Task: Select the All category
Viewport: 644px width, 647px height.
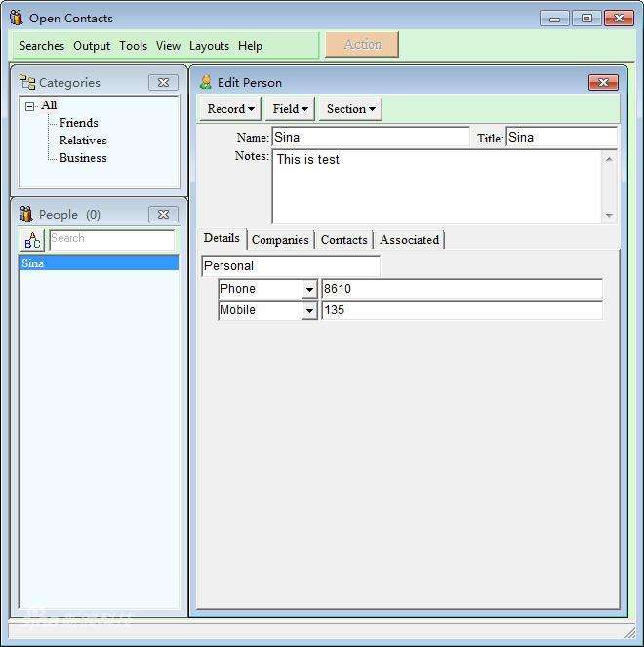Action: (x=49, y=105)
